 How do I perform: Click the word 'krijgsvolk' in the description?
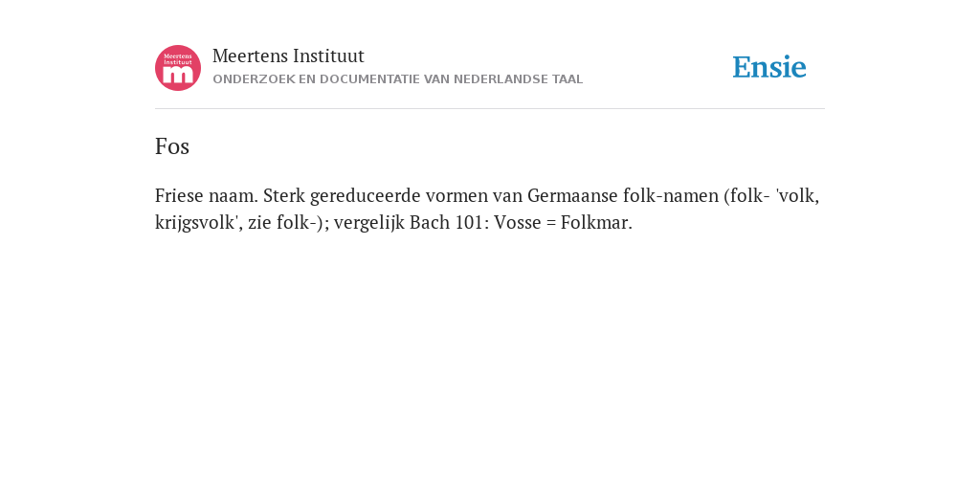197,222
